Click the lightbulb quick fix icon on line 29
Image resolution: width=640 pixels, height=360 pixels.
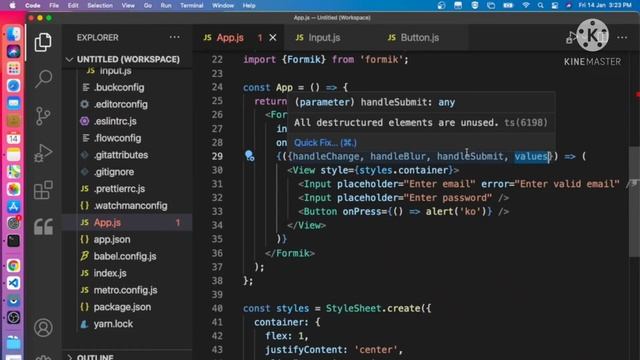pos(249,156)
